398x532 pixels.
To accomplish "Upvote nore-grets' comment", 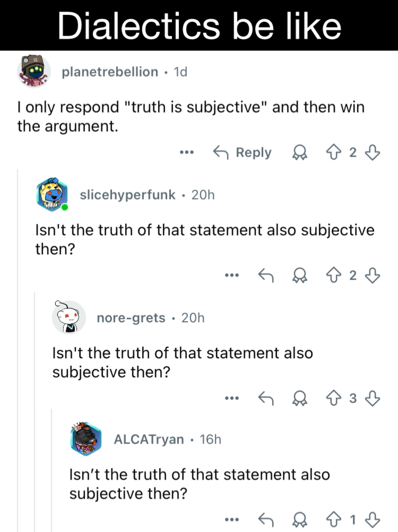I will pyautogui.click(x=334, y=398).
